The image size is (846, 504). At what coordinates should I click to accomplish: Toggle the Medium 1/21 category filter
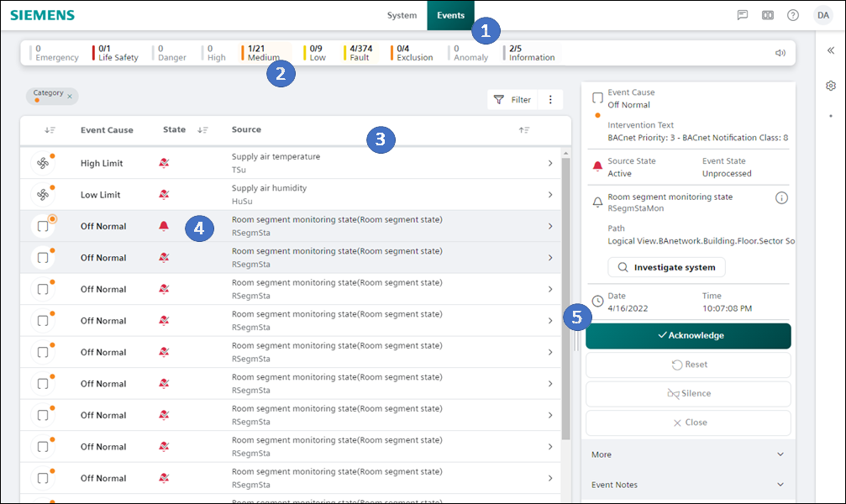coord(262,53)
